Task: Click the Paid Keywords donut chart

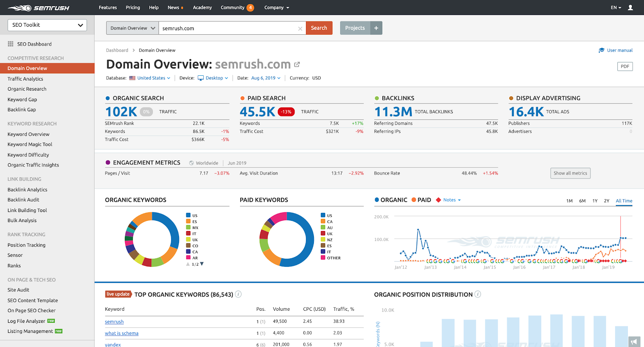Action: (x=287, y=239)
